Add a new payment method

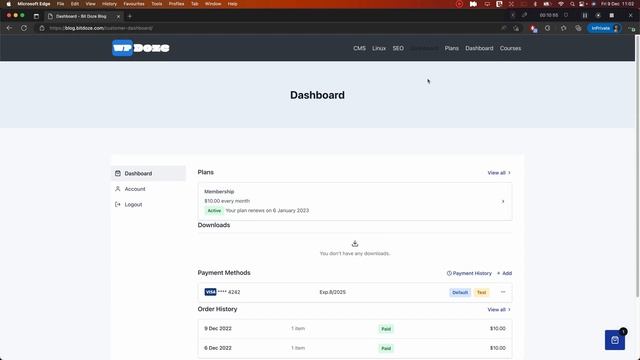tap(504, 273)
